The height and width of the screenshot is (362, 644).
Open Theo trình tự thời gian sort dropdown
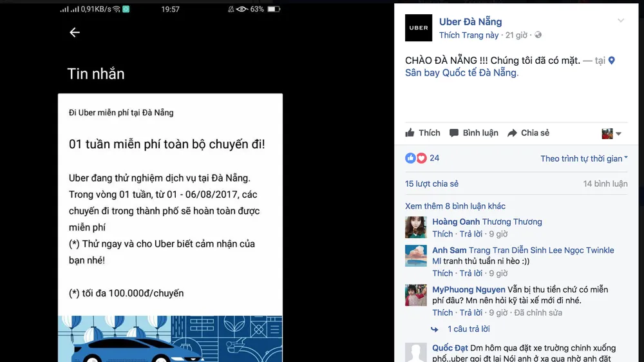point(584,158)
